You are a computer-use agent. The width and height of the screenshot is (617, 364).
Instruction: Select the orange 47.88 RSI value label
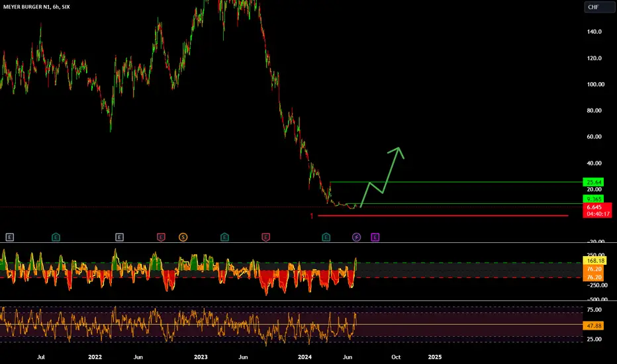click(x=593, y=326)
